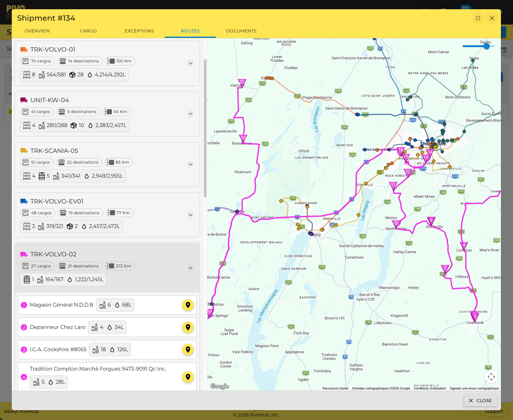This screenshot has width=513, height=420.
Task: Expand the TRK-VOLVO-01 route card
Action: click(x=191, y=63)
